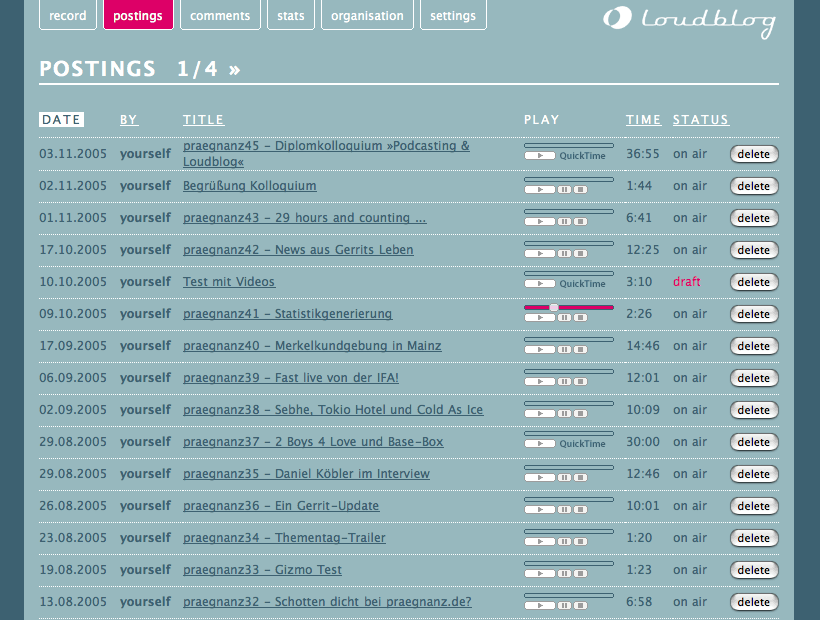Stop the praegnanz34 audio
This screenshot has height=620, width=820.
(580, 542)
